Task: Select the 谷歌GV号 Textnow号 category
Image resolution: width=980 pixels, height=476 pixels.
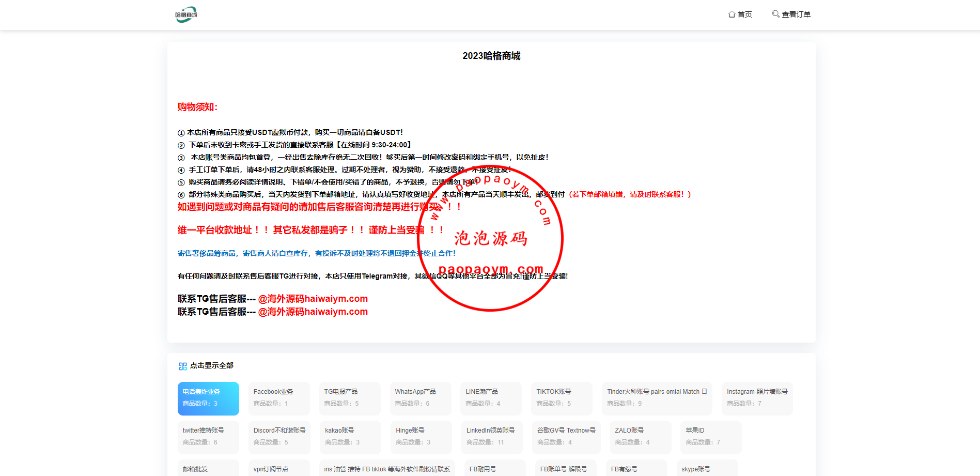Action: click(566, 437)
